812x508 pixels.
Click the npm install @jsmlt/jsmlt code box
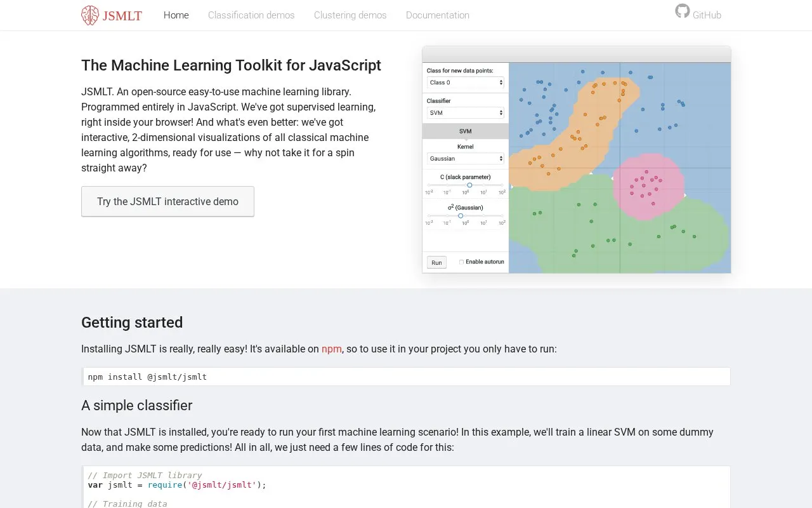click(406, 377)
